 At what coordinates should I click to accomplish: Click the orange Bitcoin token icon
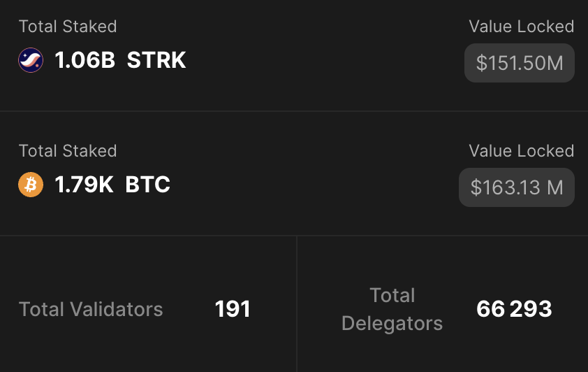(31, 185)
